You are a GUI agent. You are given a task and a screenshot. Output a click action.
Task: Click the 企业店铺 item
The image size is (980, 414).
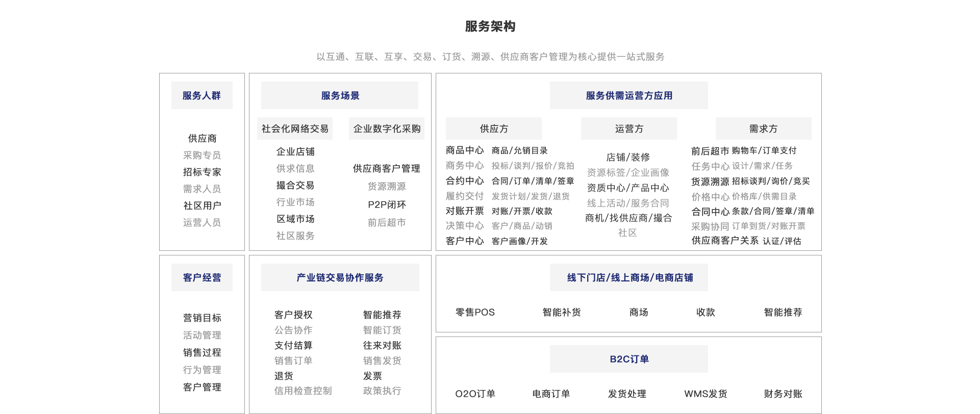pos(295,151)
